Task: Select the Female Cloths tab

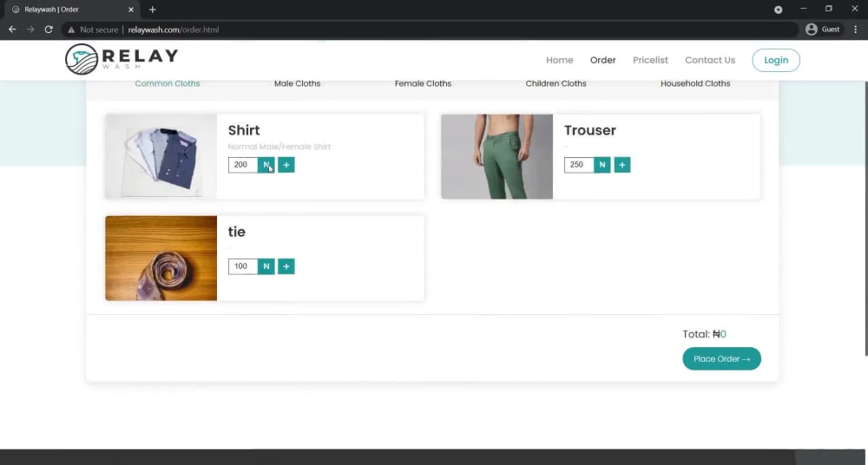Action: click(x=423, y=83)
